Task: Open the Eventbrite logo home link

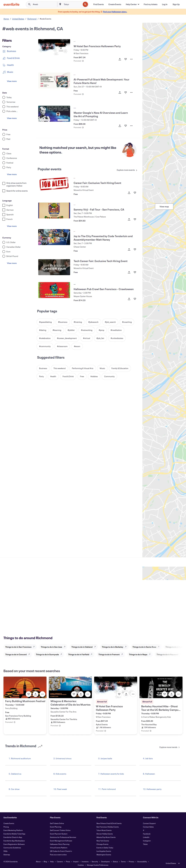Action: (11, 4)
